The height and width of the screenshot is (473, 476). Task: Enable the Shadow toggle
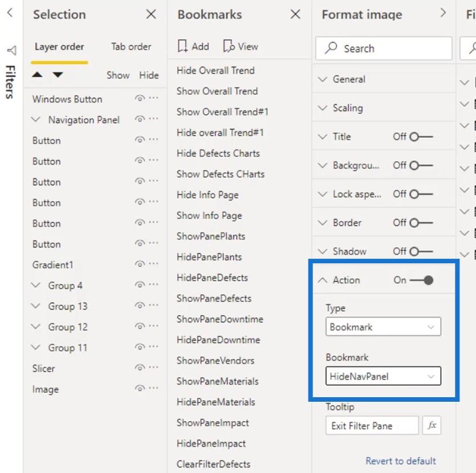point(421,251)
